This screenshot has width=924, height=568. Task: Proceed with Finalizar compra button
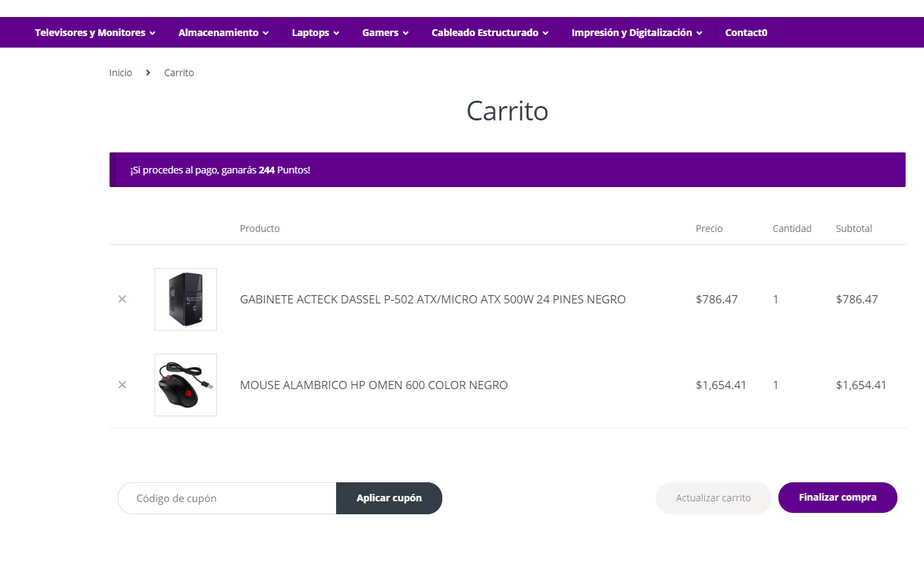point(838,498)
